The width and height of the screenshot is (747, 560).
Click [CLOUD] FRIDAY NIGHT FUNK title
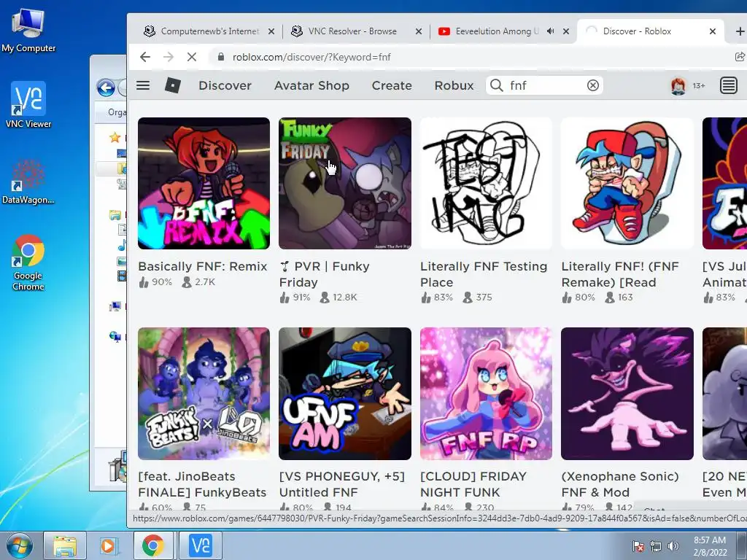(x=473, y=484)
